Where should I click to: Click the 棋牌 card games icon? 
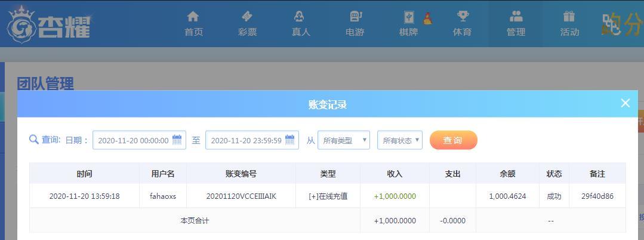[409, 17]
